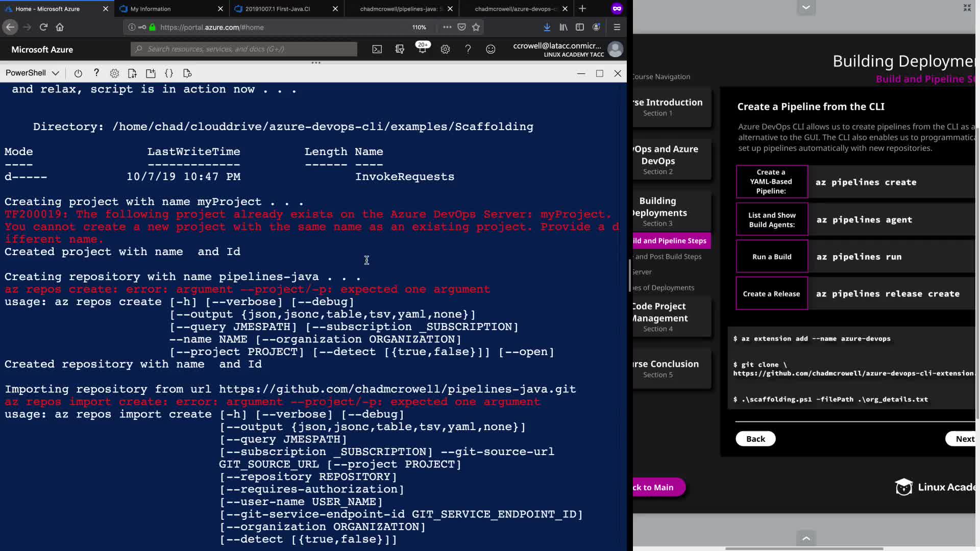Viewport: 980px width, 551px height.
Task: Click upload/download files icon in Cloud Shell
Action: pyautogui.click(x=132, y=73)
